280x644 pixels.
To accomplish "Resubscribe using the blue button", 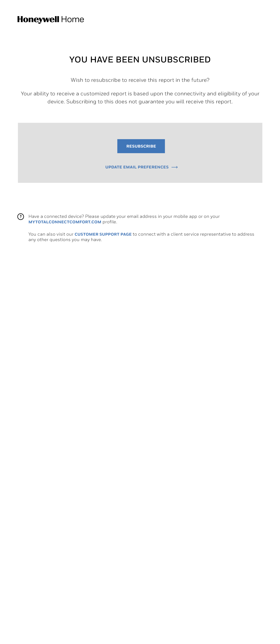I will point(141,146).
